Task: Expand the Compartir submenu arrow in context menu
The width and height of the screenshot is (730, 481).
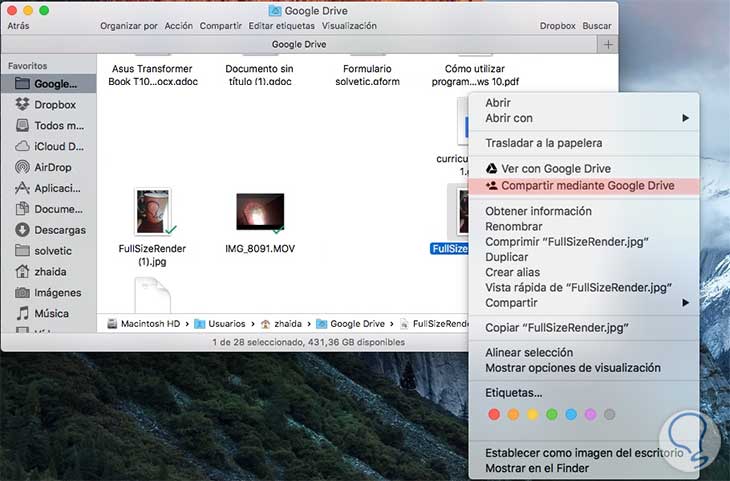Action: [x=685, y=303]
